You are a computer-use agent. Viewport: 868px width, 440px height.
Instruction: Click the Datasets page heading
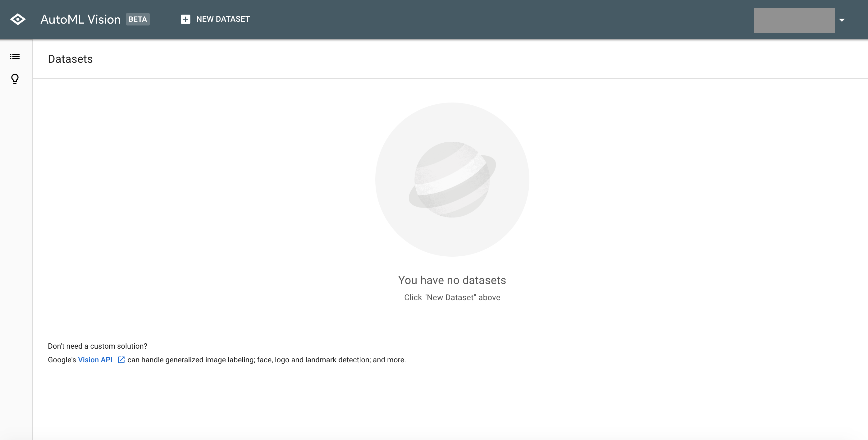click(x=70, y=59)
